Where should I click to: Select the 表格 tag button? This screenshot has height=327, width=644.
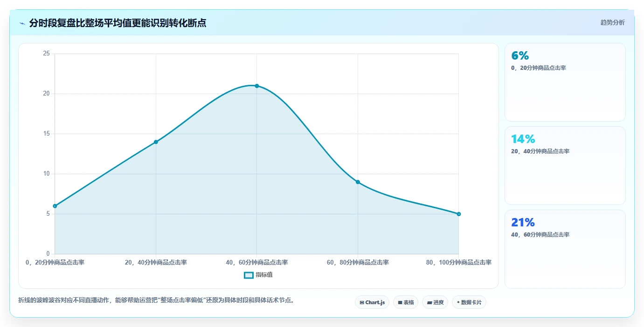406,302
